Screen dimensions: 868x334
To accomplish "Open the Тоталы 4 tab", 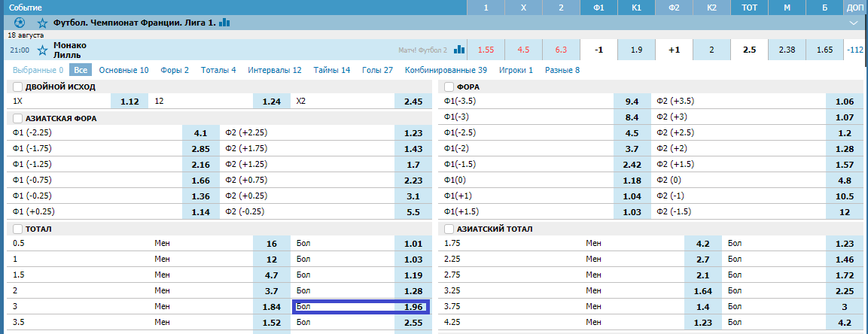I will pos(218,70).
